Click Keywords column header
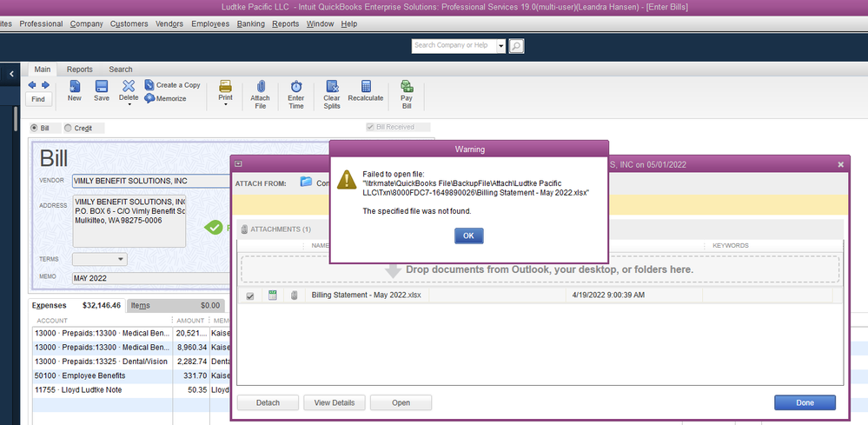The image size is (868, 425). [x=730, y=245]
